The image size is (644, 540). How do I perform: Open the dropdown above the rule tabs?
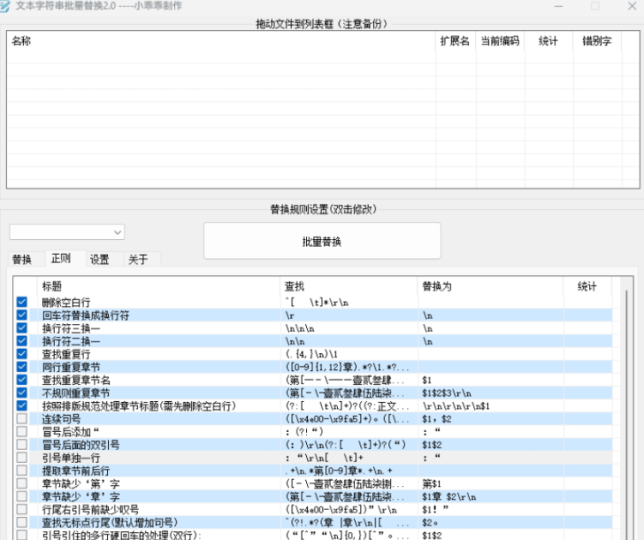pos(67,232)
